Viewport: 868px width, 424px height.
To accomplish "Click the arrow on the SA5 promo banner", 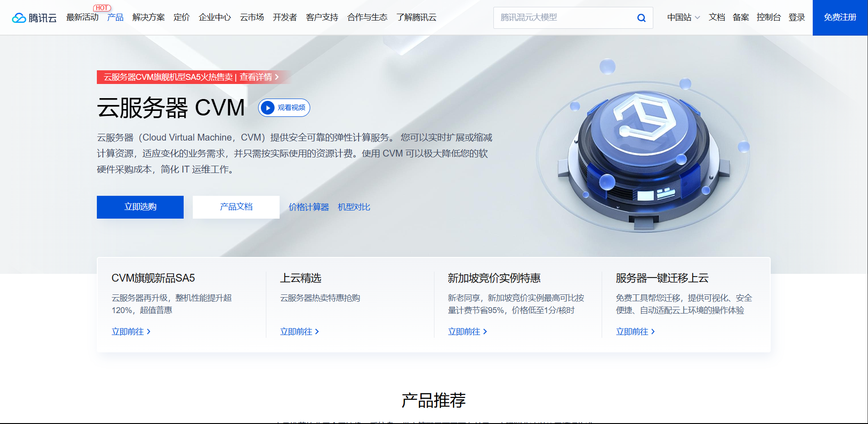I will click(x=277, y=77).
